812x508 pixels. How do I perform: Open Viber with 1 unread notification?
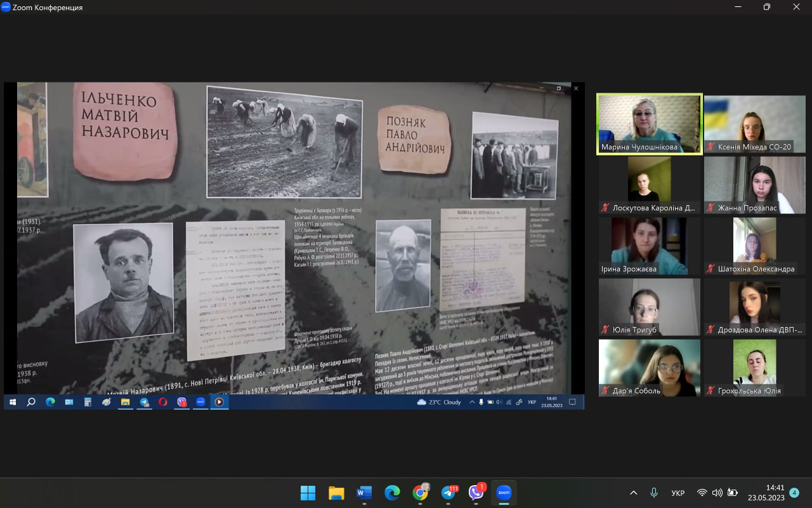click(476, 493)
